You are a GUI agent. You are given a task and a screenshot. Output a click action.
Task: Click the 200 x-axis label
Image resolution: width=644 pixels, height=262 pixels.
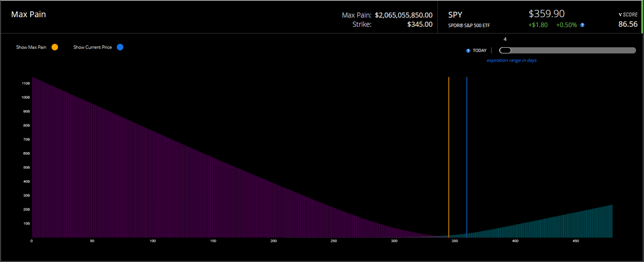coord(274,241)
